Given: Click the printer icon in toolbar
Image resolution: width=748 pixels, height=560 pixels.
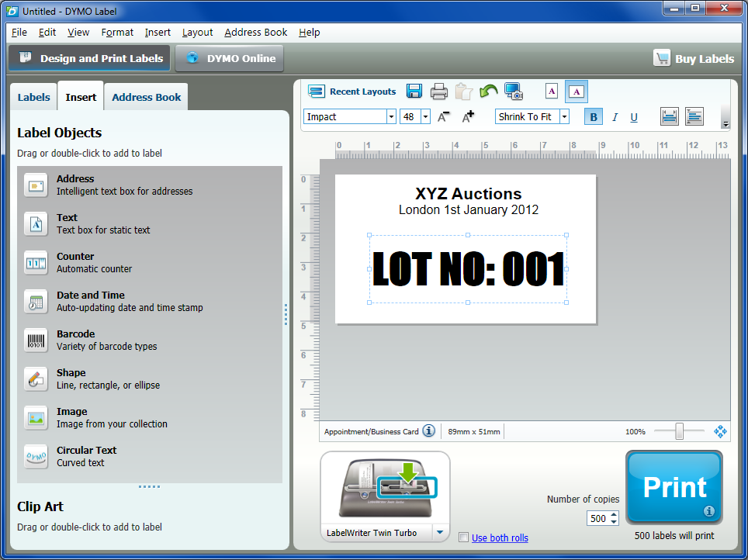Looking at the screenshot, I should tap(439, 91).
